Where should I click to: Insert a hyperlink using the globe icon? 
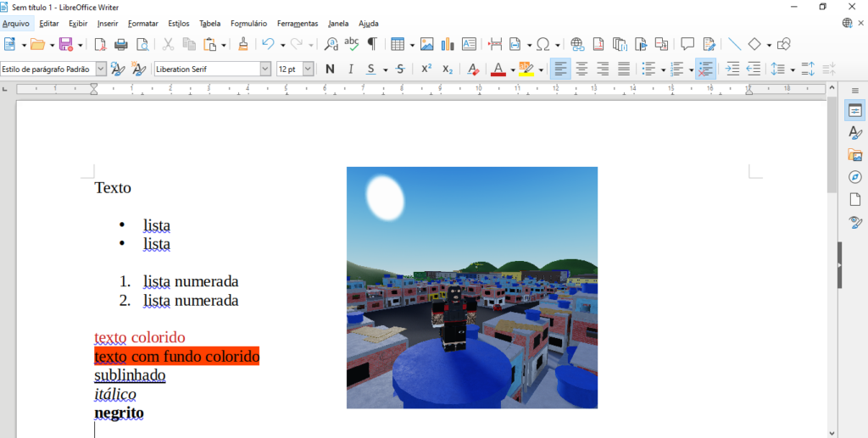point(577,44)
